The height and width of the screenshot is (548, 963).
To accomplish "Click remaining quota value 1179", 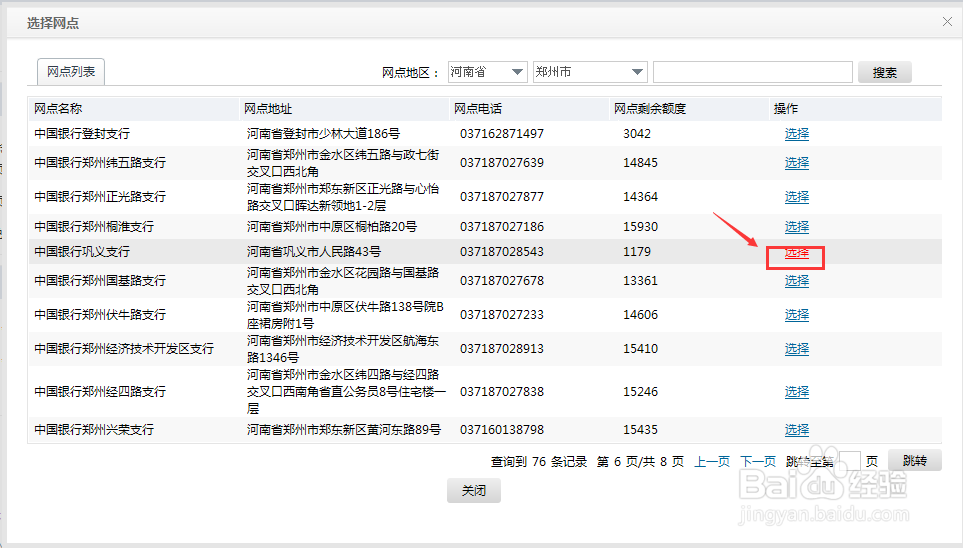I will [x=637, y=251].
